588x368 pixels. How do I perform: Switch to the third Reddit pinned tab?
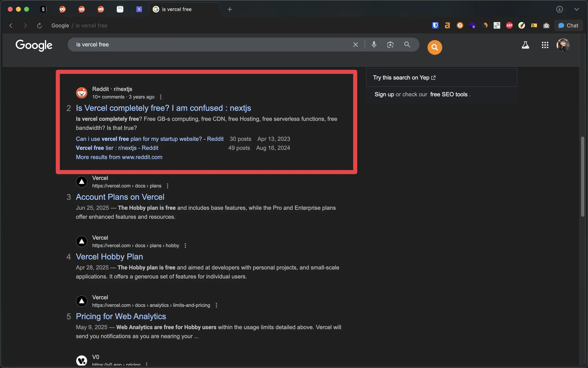101,9
